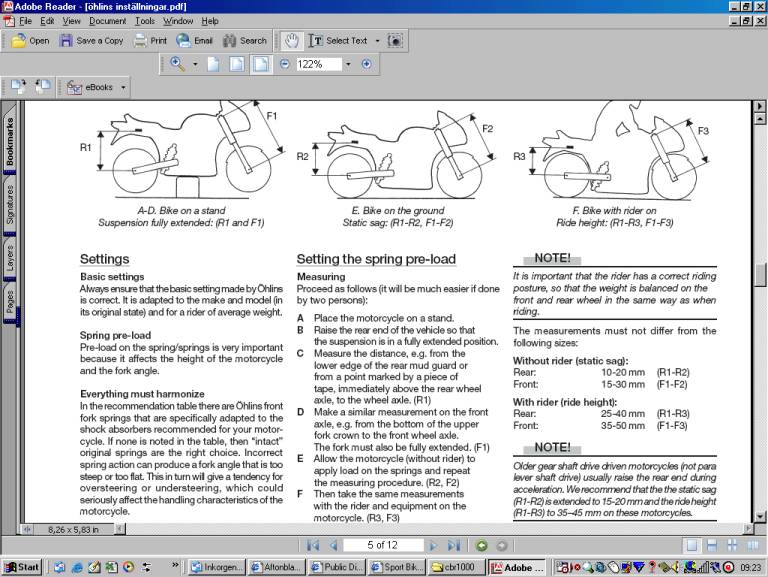Go to first page
Screen dimensions: 768x577
(x=313, y=545)
